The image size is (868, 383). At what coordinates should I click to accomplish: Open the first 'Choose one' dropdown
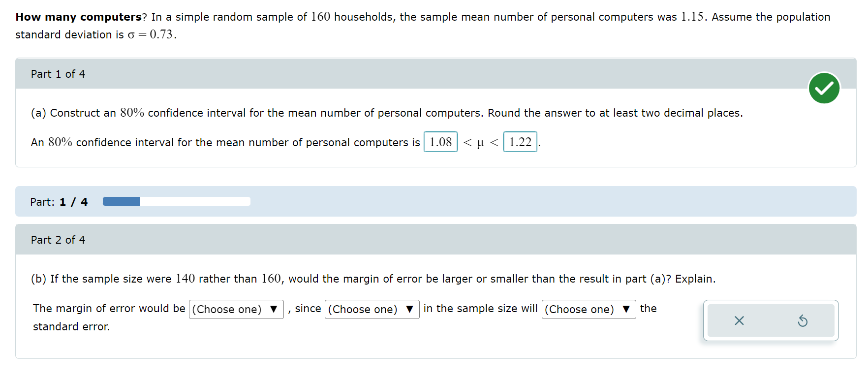click(236, 309)
